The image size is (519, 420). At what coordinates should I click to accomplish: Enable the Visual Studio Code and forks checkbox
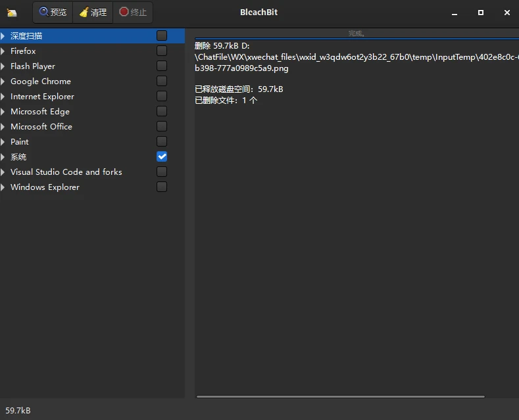tap(162, 172)
